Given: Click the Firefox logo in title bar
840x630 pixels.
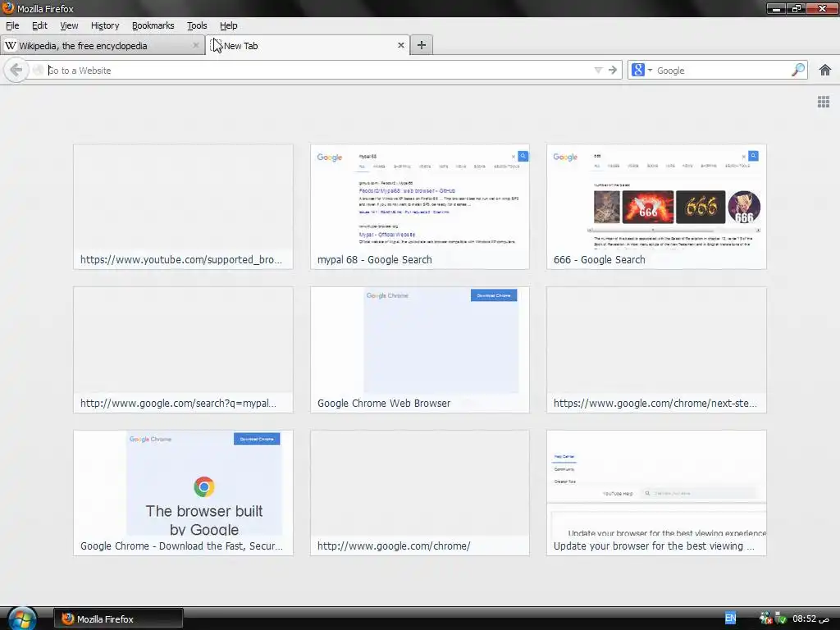Looking at the screenshot, I should (x=8, y=8).
